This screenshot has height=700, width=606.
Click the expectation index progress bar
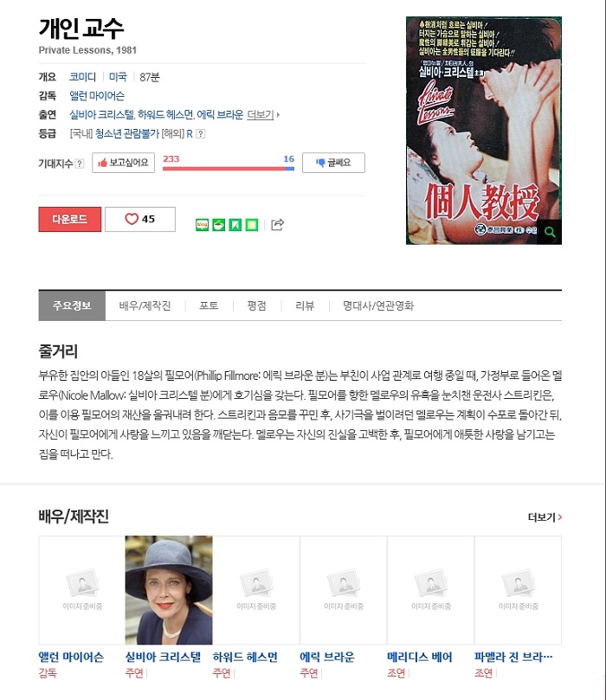click(229, 169)
